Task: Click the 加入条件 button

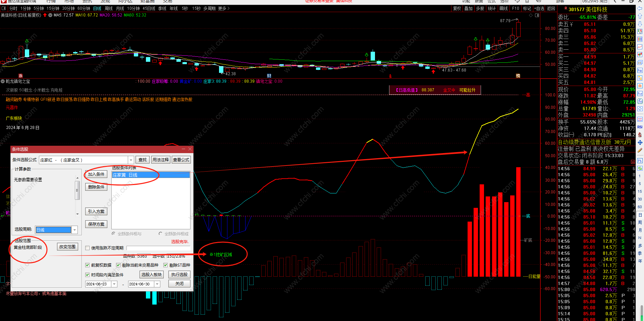Action: pyautogui.click(x=96, y=174)
